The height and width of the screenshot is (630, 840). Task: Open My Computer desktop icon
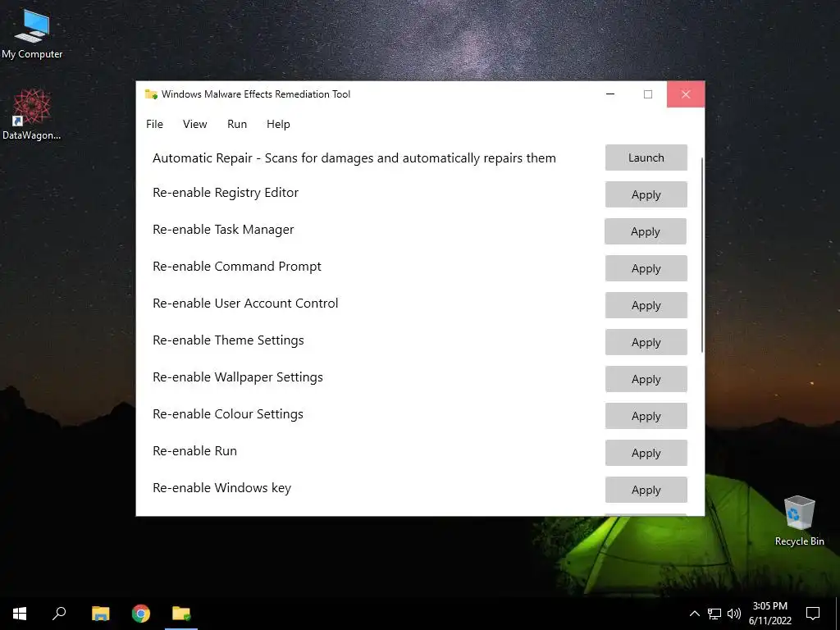click(32, 33)
